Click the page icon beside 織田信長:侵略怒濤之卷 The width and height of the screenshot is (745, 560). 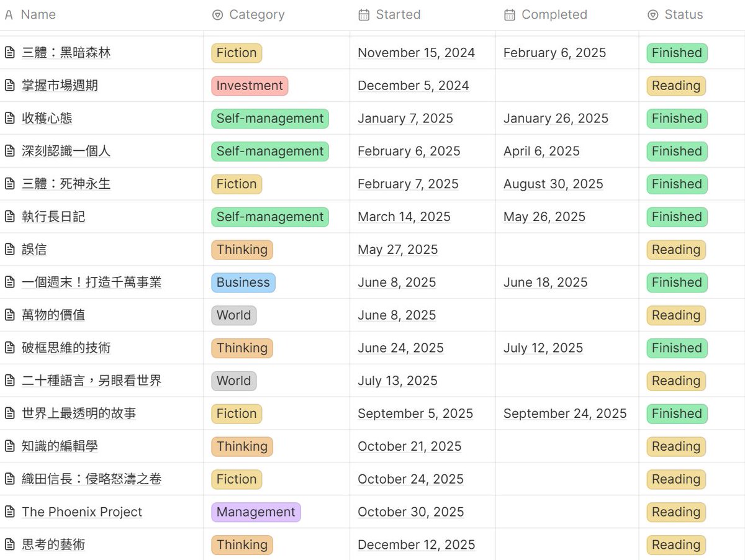coord(9,479)
